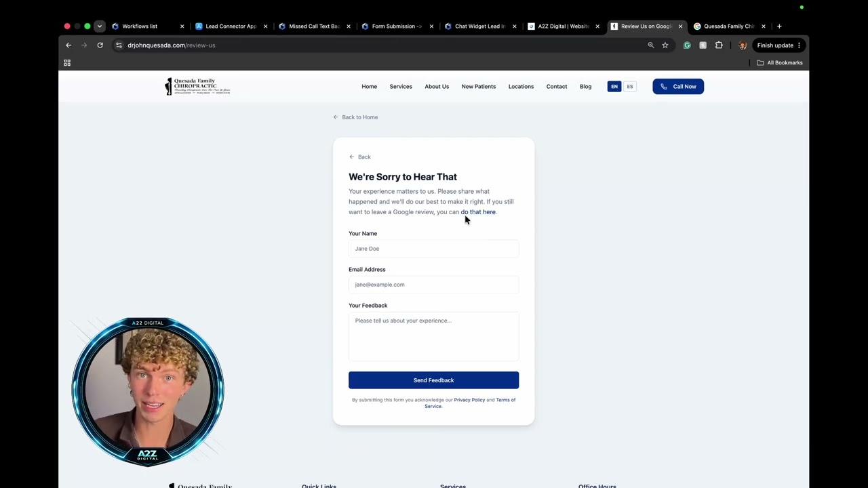Close the Review Us on Google tab
The width and height of the screenshot is (868, 488).
click(680, 26)
